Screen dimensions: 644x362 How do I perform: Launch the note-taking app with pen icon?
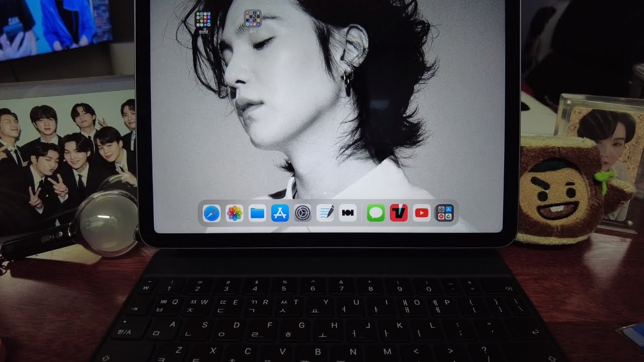click(325, 213)
